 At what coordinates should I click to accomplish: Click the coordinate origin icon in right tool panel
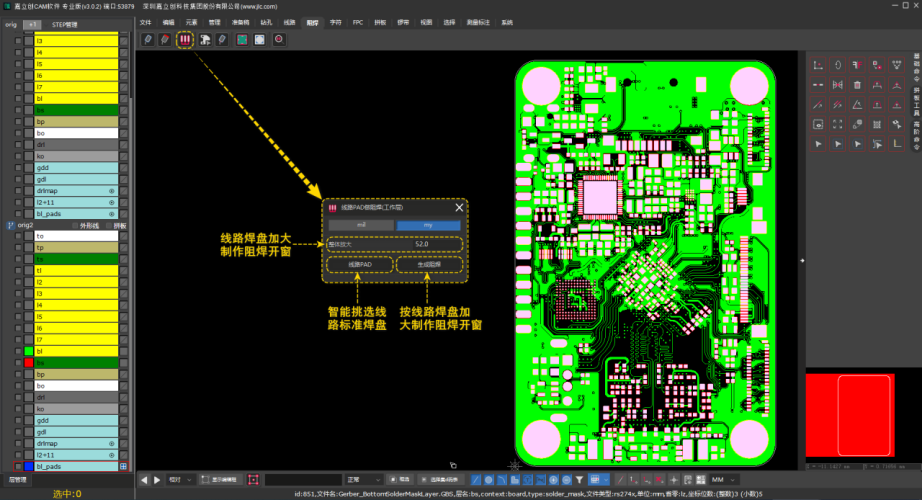click(x=818, y=65)
